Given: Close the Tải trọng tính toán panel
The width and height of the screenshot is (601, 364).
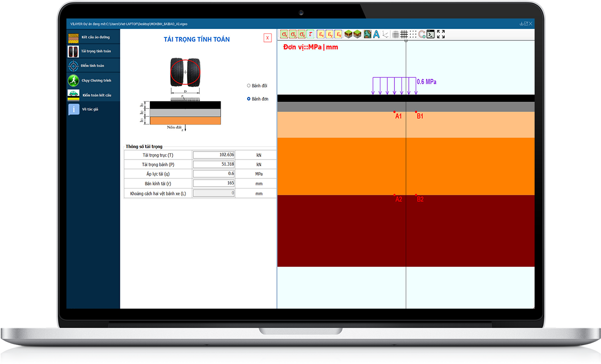Looking at the screenshot, I should coord(268,38).
